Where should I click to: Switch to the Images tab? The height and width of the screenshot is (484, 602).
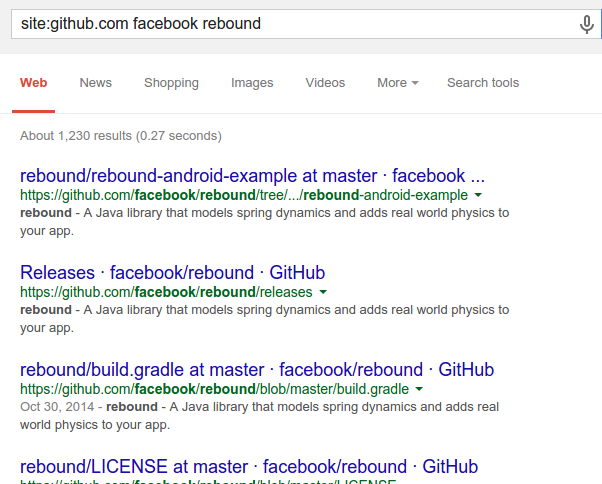252,83
